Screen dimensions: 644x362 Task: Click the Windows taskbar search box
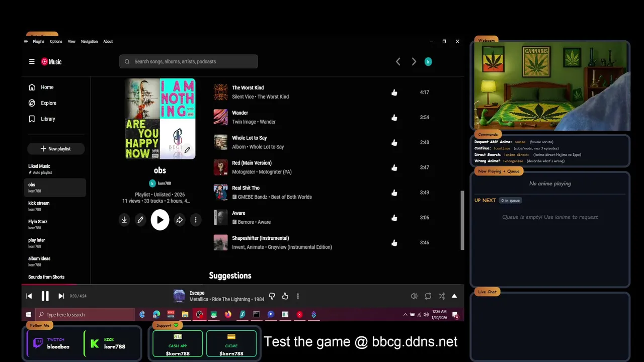(85, 315)
